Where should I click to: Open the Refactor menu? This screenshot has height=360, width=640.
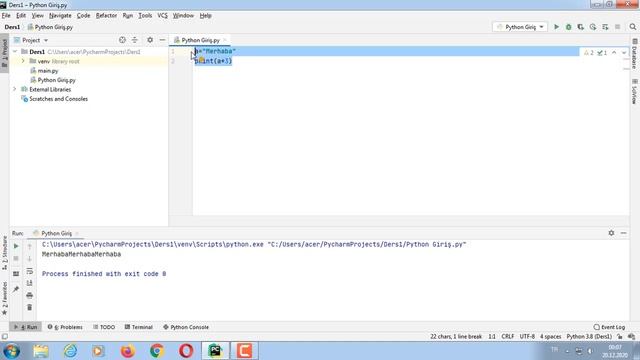[106, 16]
